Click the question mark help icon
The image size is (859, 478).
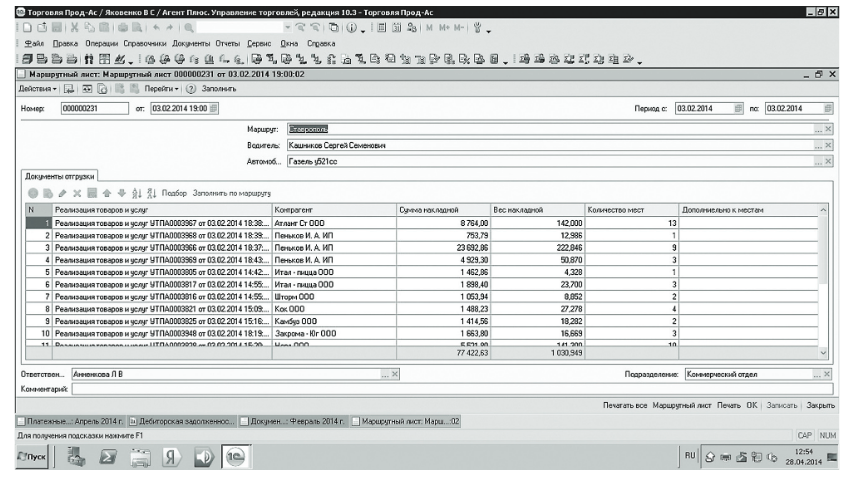[x=191, y=89]
